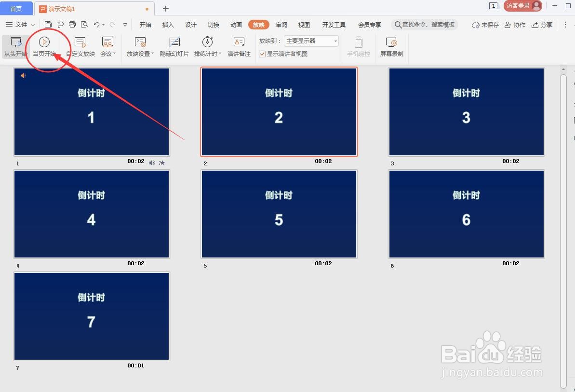This screenshot has height=392, width=575.
Task: Expand the 排练计时 dropdown arrow
Action: pyautogui.click(x=220, y=54)
